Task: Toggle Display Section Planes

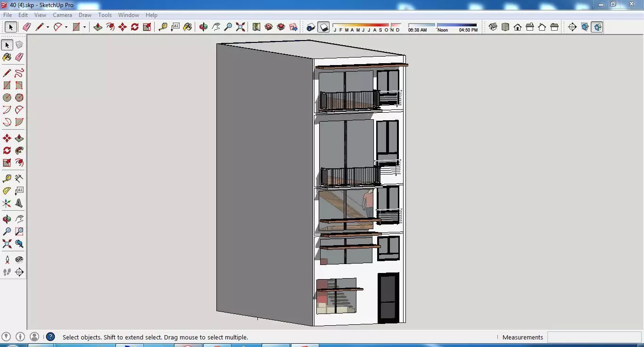Action: pyautogui.click(x=585, y=27)
